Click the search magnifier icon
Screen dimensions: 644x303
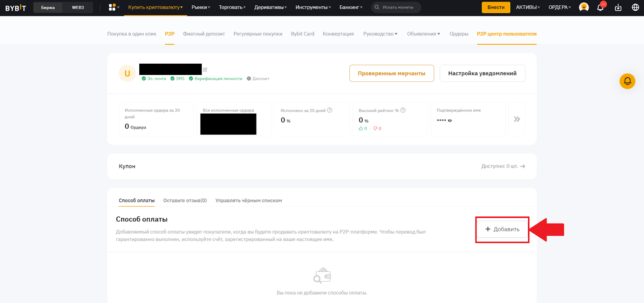coord(377,7)
